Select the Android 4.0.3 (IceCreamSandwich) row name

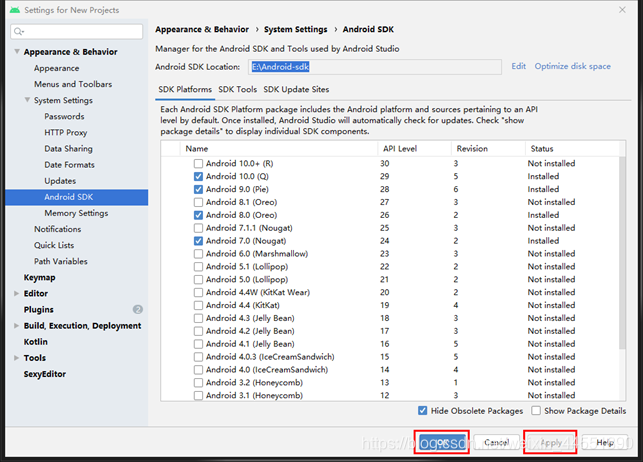click(x=270, y=357)
